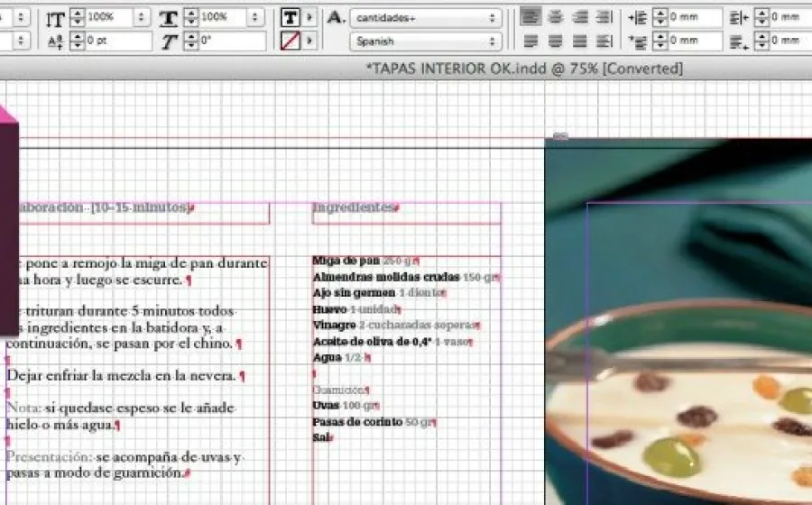Click the skew 0° stepper arrows
Image resolution: width=812 pixels, height=505 pixels.
point(191,41)
